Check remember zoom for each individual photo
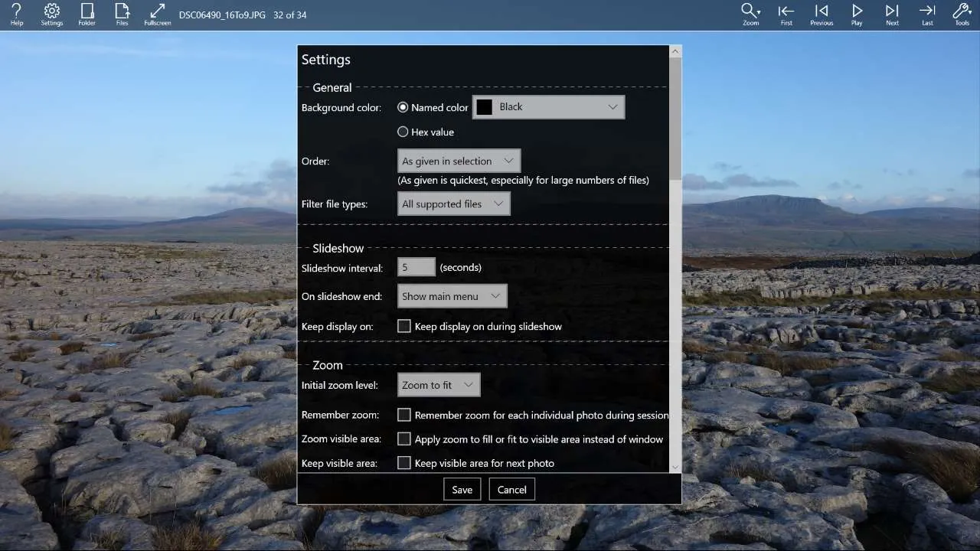This screenshot has width=980, height=551. (x=404, y=415)
